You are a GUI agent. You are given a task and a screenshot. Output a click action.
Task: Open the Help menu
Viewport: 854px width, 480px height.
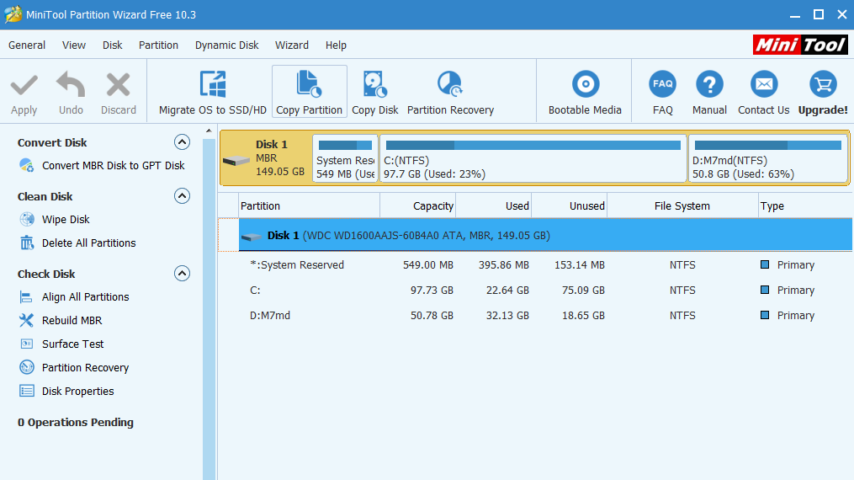[336, 45]
